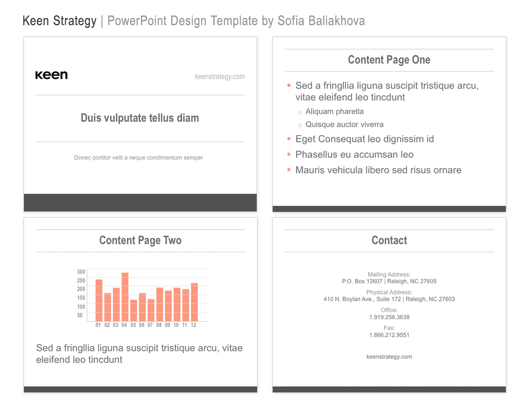Screen dimensions: 532x399
Task: Click the tallest chart bar labeled 04
Action: pyautogui.click(x=125, y=297)
